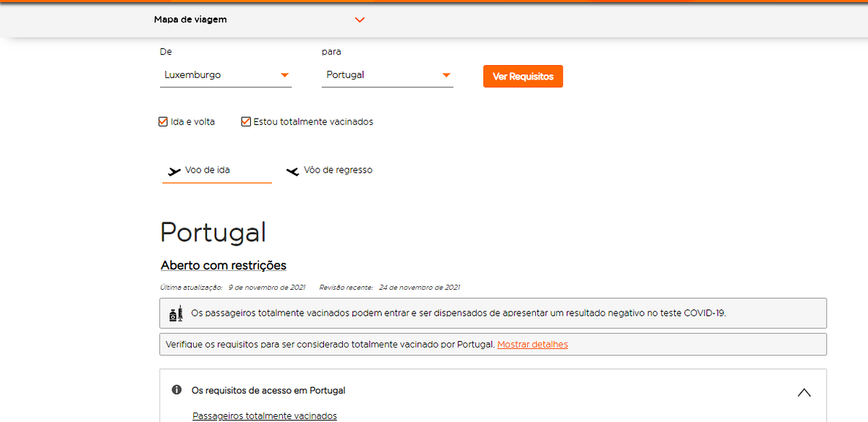Click the info icon beside access requirements
The width and height of the screenshot is (868, 422).
click(x=176, y=390)
